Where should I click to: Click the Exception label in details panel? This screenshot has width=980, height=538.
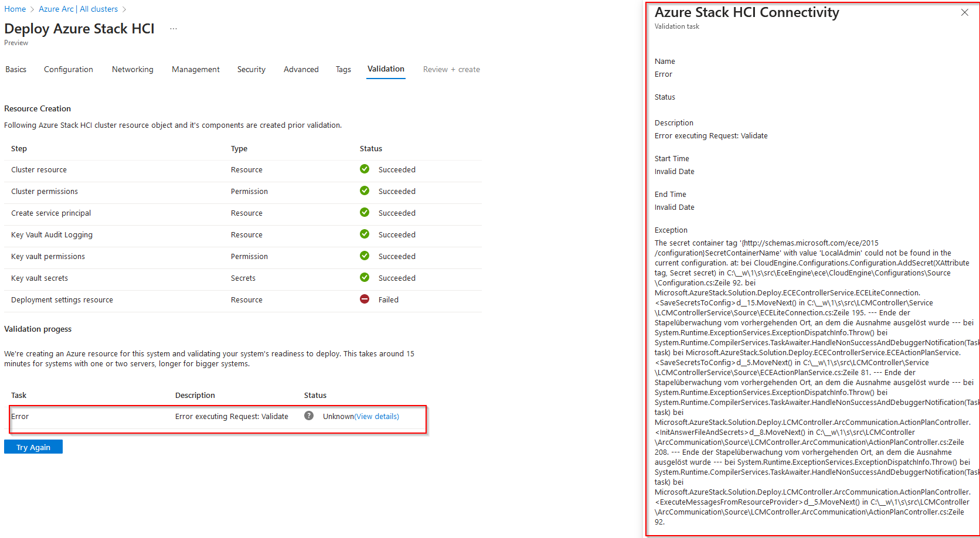(671, 230)
